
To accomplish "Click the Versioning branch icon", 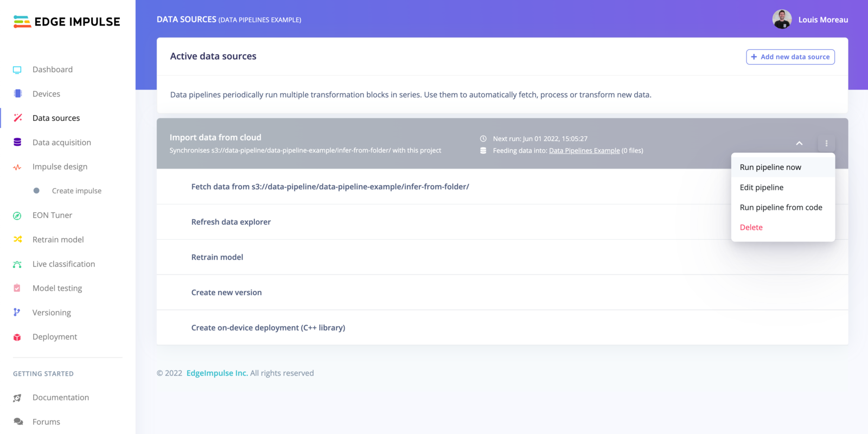I will pos(17,312).
